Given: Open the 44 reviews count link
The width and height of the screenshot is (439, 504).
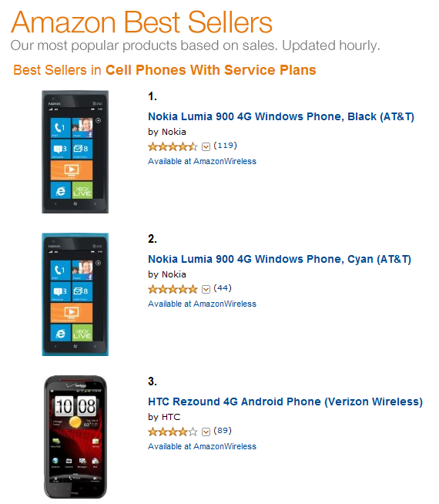Looking at the screenshot, I should click(x=223, y=288).
